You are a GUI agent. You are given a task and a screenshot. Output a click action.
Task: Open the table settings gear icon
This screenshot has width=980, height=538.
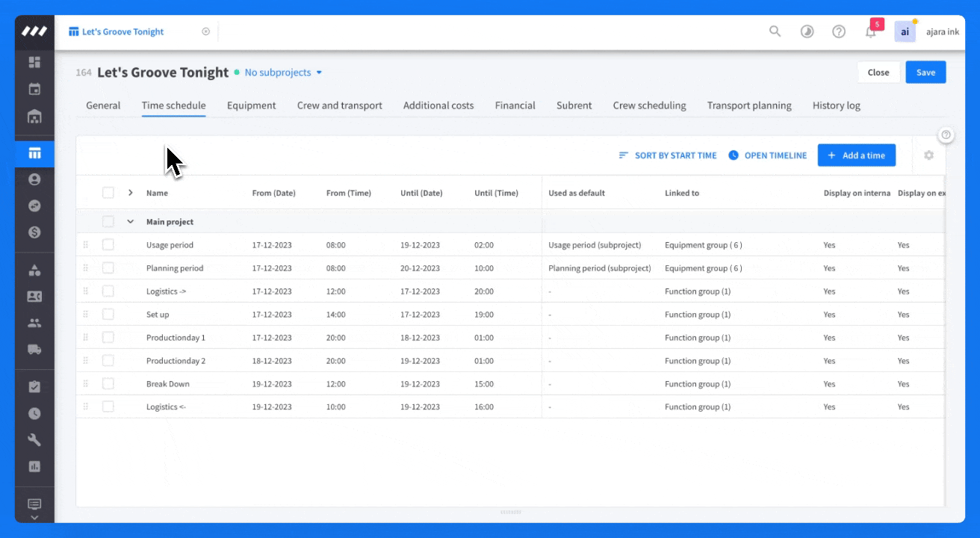[929, 155]
